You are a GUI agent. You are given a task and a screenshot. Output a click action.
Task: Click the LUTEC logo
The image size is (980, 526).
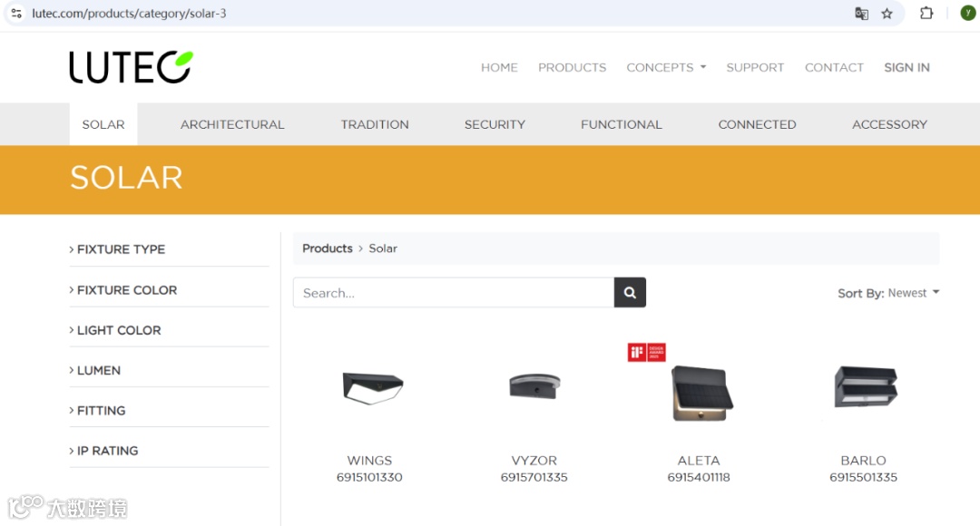[132, 67]
